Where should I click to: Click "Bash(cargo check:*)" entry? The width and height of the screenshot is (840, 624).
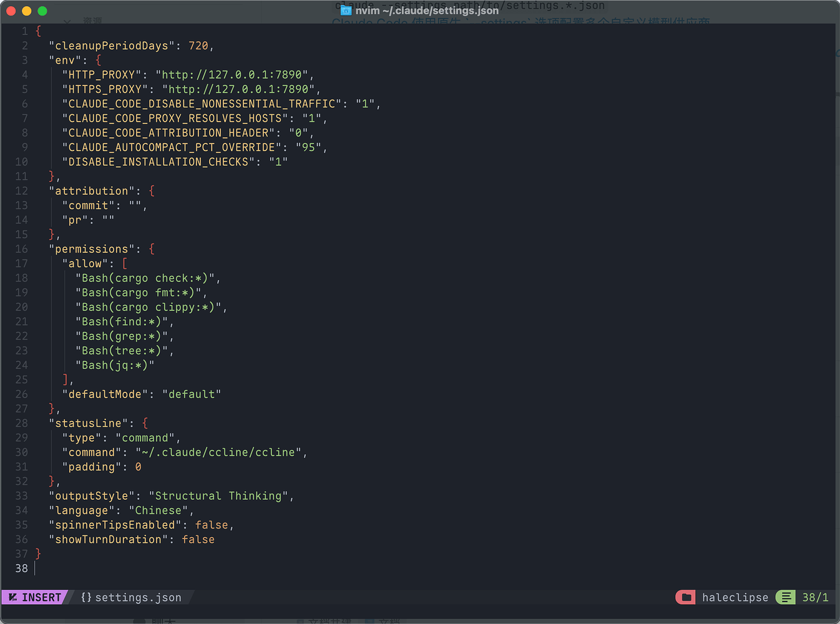145,278
